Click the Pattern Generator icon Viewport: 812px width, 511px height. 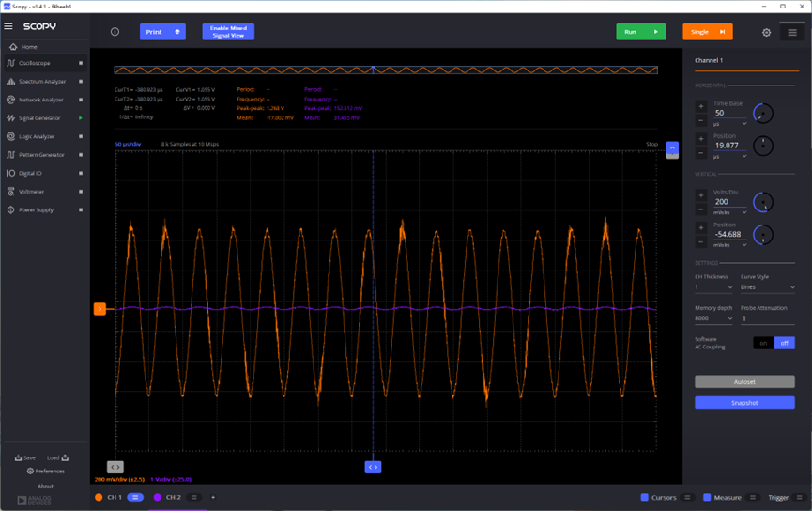[10, 154]
